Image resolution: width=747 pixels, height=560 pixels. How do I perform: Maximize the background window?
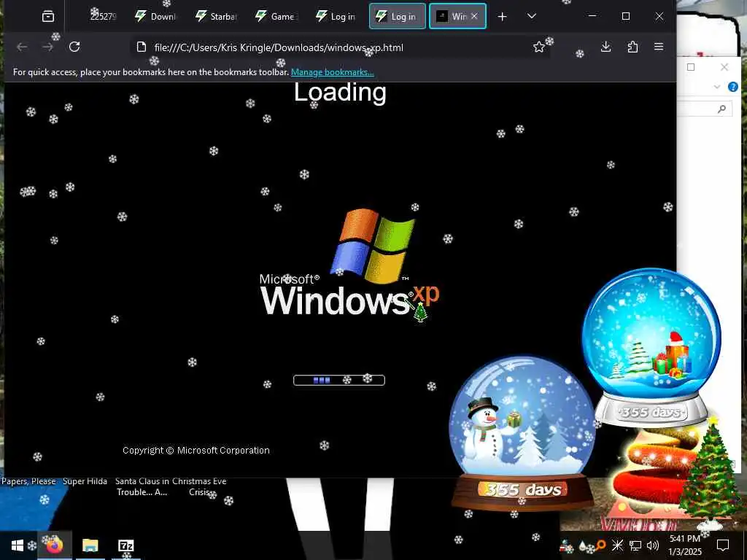691,67
